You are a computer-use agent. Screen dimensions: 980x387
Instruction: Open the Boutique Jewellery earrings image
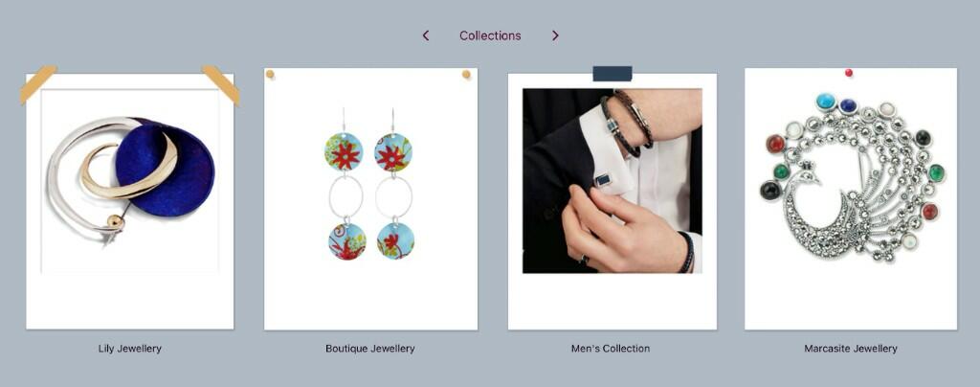coord(370,184)
